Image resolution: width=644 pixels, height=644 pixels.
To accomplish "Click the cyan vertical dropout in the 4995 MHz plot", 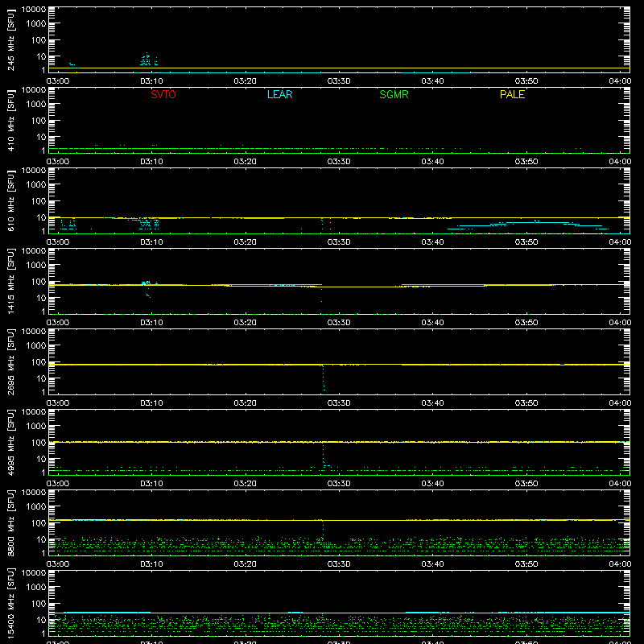I will [x=324, y=455].
